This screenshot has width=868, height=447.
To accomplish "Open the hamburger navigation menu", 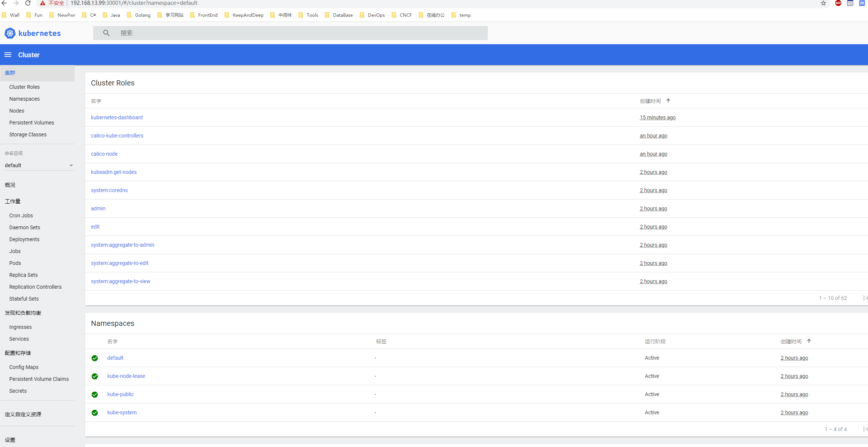I will (8, 55).
